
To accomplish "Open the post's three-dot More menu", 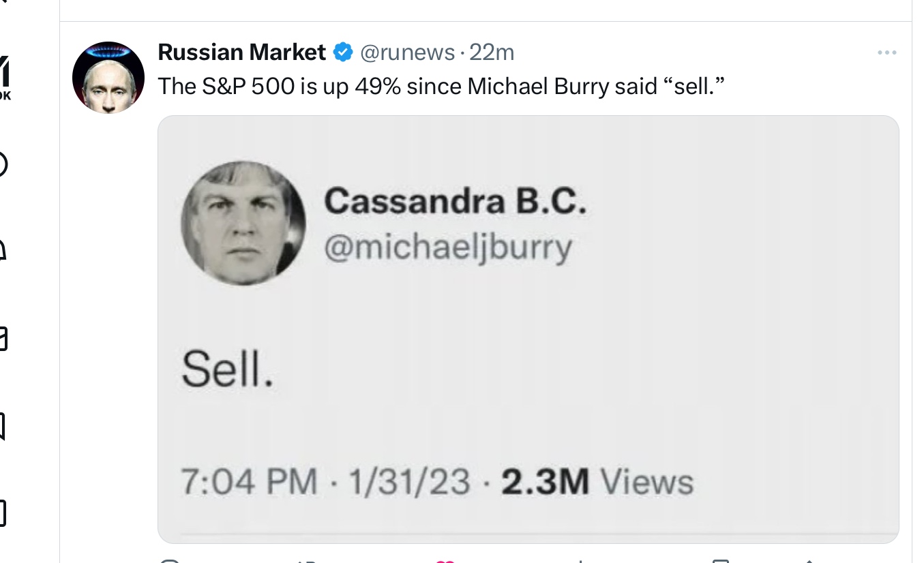I will (x=886, y=52).
